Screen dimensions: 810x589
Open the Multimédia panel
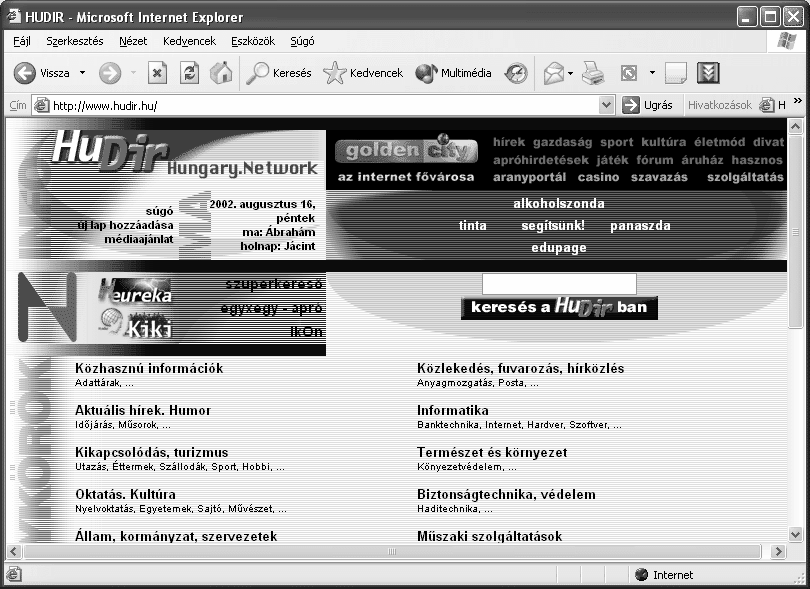[453, 73]
